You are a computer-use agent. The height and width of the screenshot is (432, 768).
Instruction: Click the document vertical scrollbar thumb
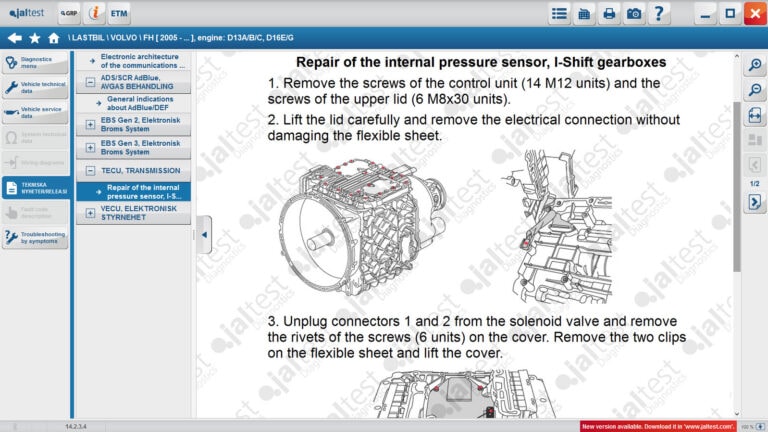pos(737,186)
